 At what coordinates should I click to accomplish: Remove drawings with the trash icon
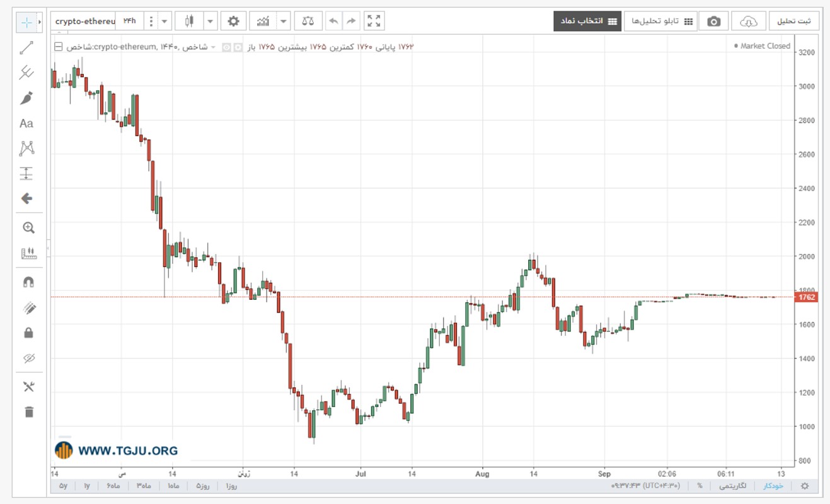coord(28,412)
